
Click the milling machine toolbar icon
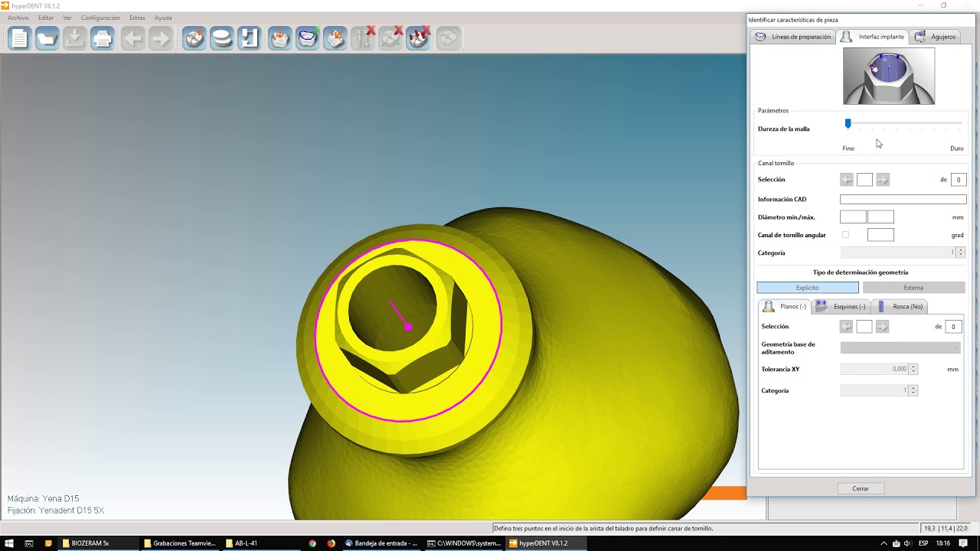click(249, 38)
